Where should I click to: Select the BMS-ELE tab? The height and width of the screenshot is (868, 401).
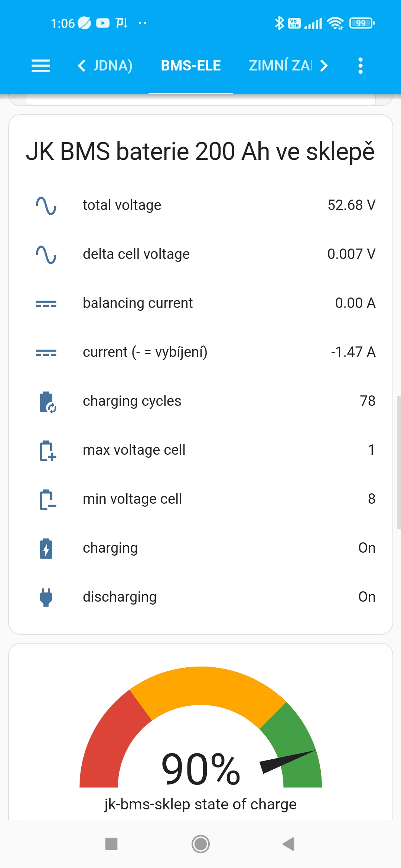[191, 66]
